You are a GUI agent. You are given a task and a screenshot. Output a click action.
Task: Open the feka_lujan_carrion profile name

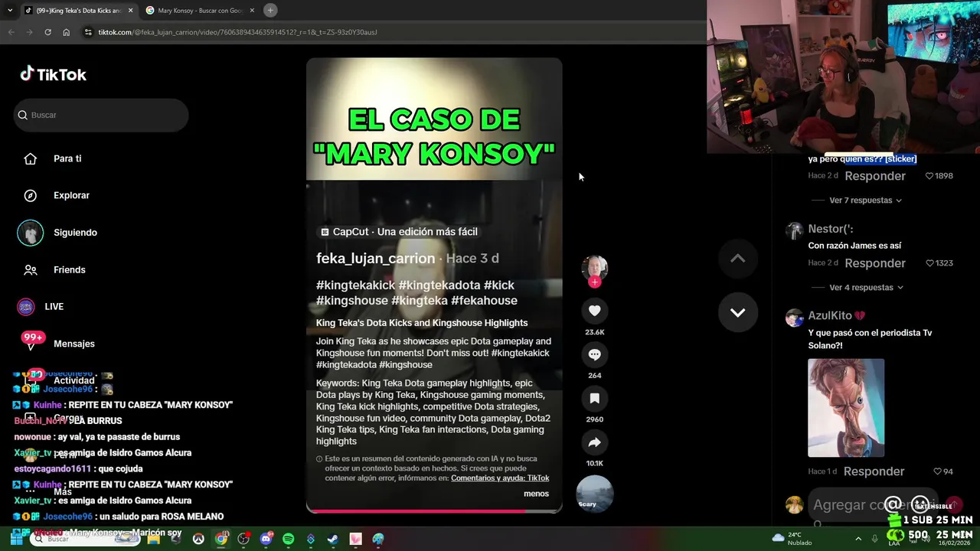pos(375,259)
